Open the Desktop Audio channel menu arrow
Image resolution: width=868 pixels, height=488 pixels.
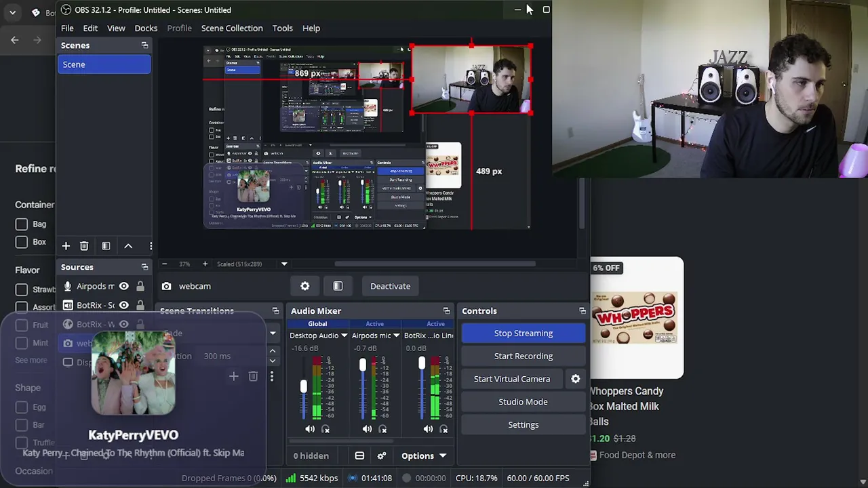344,335
